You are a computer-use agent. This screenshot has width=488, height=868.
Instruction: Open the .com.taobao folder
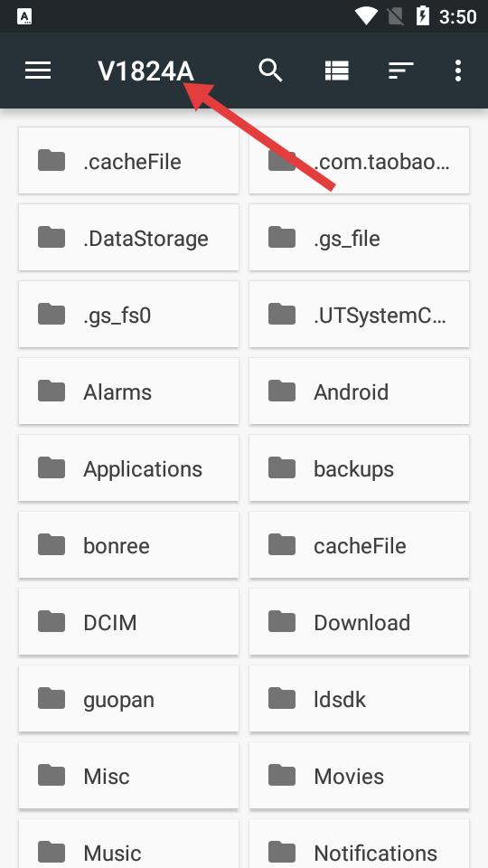click(359, 161)
